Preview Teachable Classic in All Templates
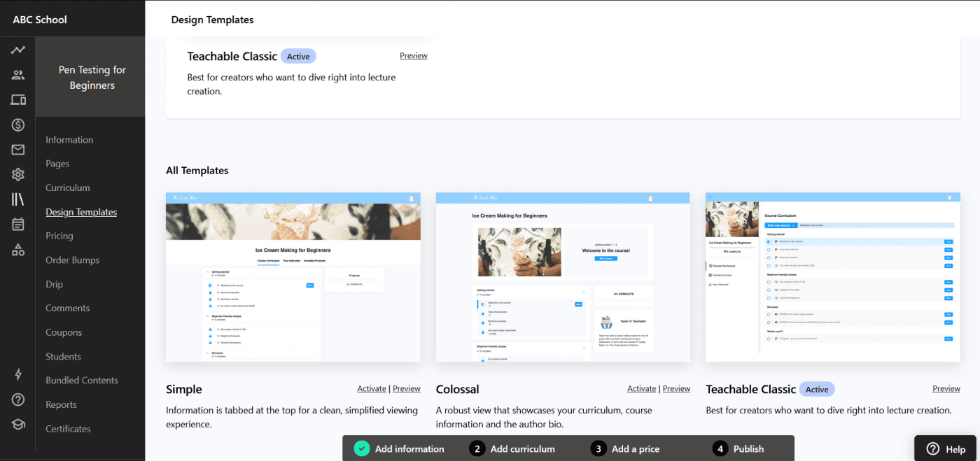980x461 pixels. point(946,389)
